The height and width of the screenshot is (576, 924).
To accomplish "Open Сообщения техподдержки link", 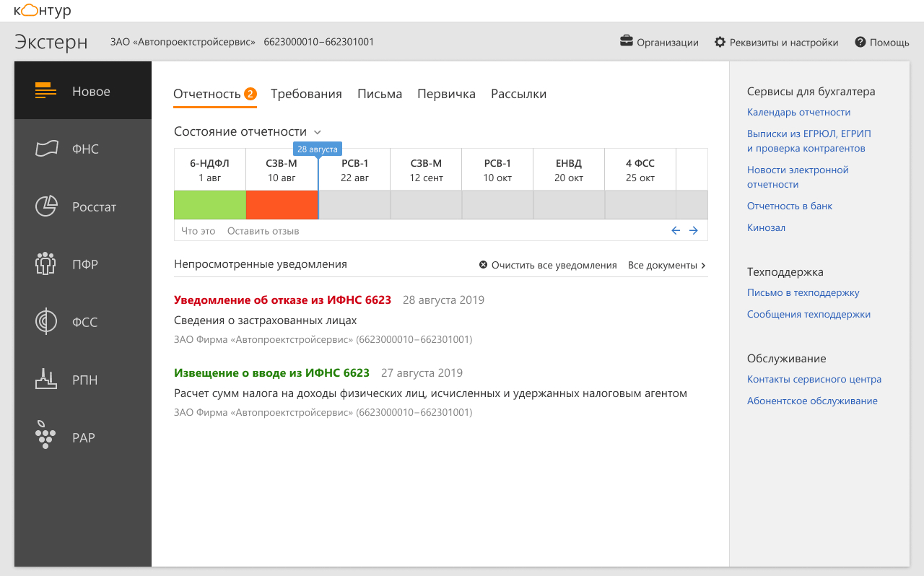I will (x=808, y=315).
